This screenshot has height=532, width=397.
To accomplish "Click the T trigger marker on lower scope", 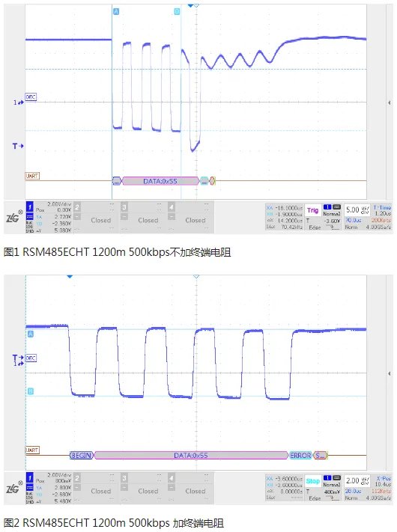I will (18, 358).
